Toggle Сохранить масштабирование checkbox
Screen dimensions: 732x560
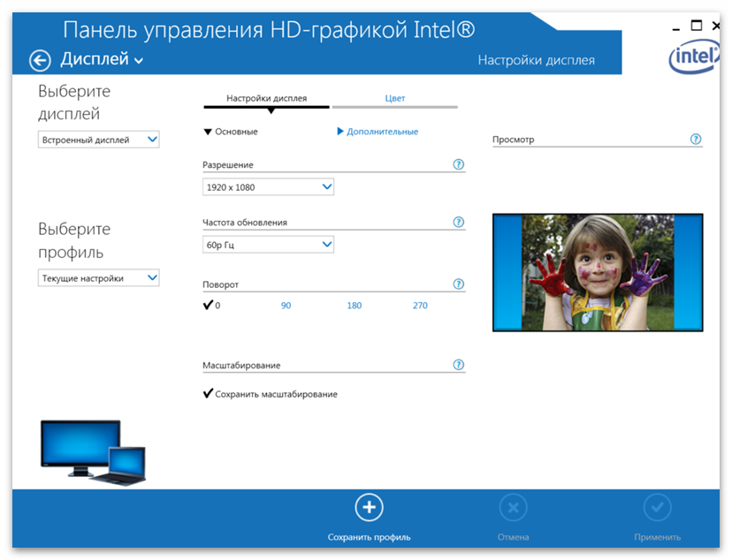click(x=209, y=394)
